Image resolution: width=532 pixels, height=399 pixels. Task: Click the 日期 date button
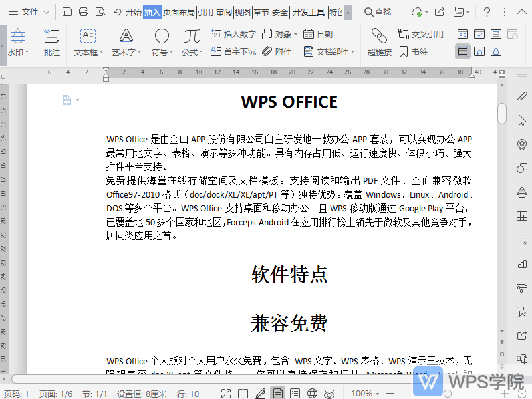(318, 35)
